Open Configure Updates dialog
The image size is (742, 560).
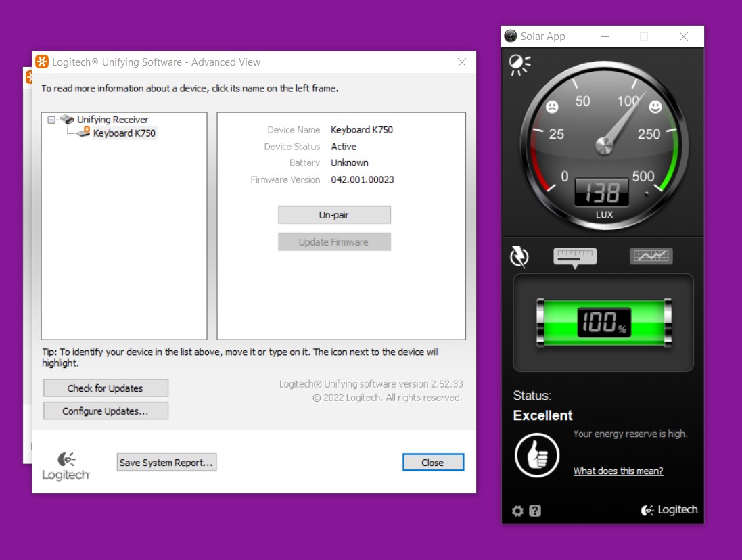point(106,411)
